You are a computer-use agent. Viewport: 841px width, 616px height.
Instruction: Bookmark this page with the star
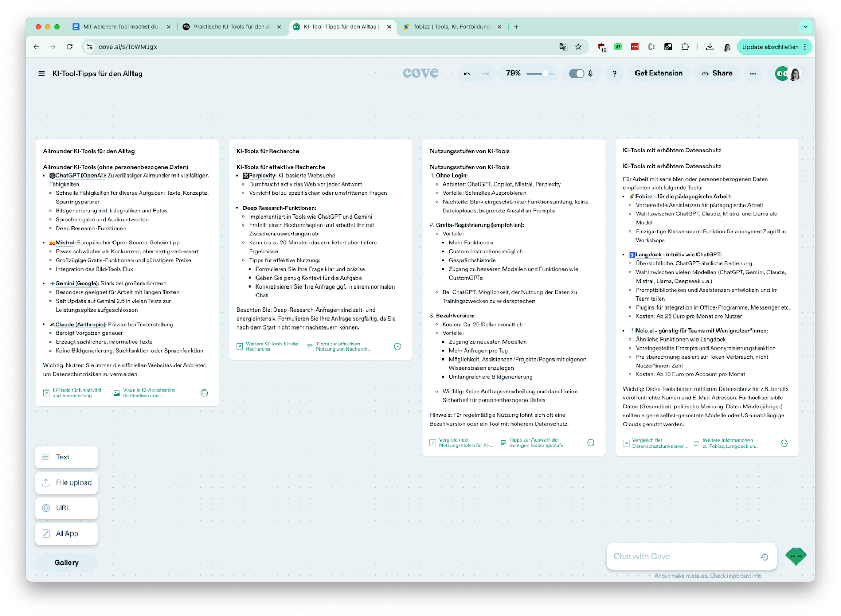[578, 47]
